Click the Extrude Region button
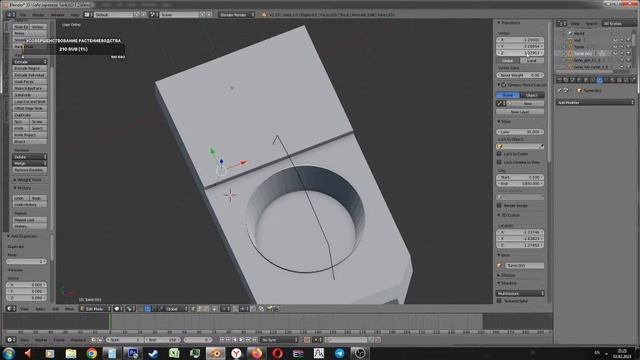The width and height of the screenshot is (640, 360). pyautogui.click(x=30, y=69)
